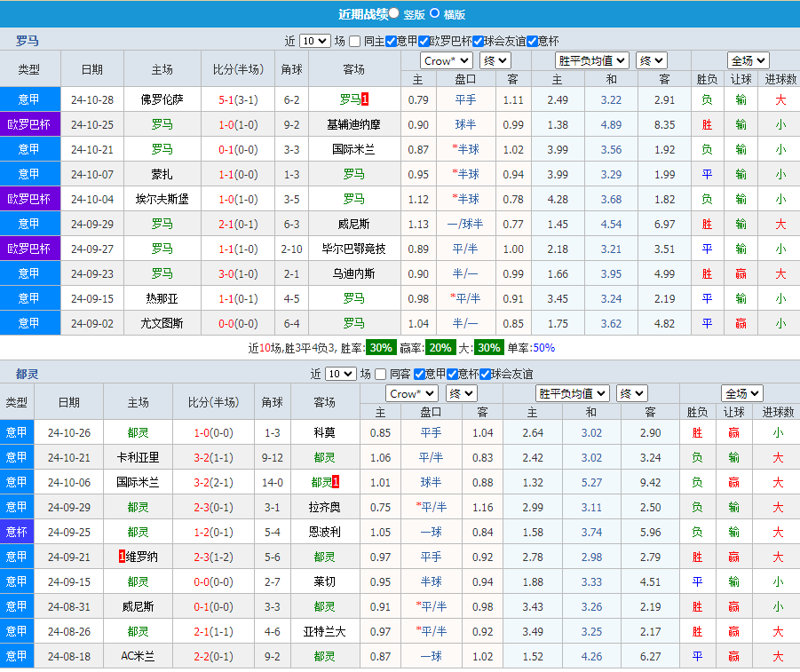Open the 终 dropdown next to Crow*
This screenshot has height=672, width=800.
(x=494, y=59)
